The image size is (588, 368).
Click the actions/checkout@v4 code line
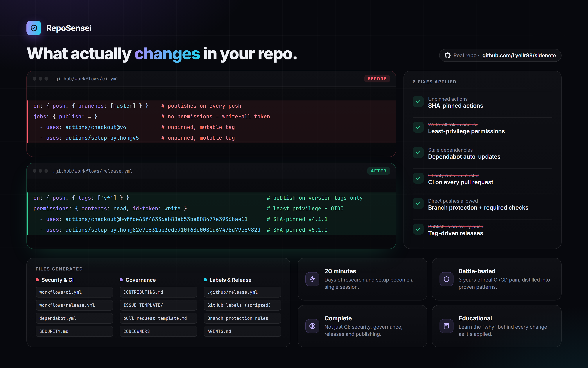click(x=211, y=127)
